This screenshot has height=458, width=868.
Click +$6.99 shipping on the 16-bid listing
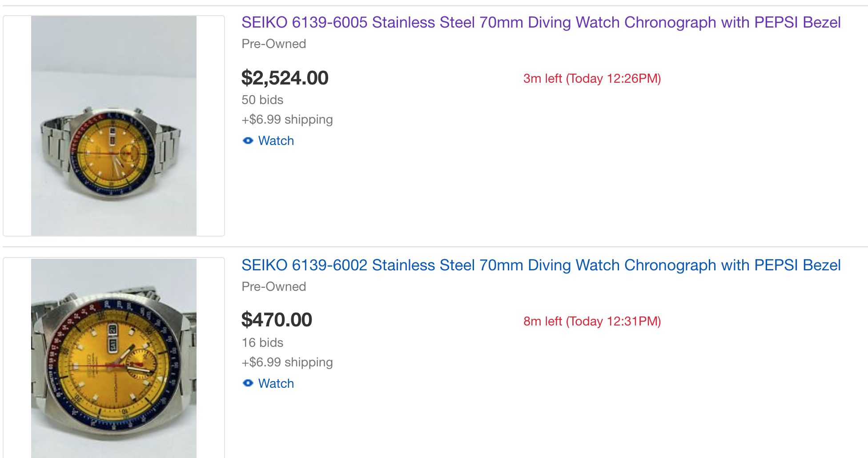pyautogui.click(x=287, y=362)
